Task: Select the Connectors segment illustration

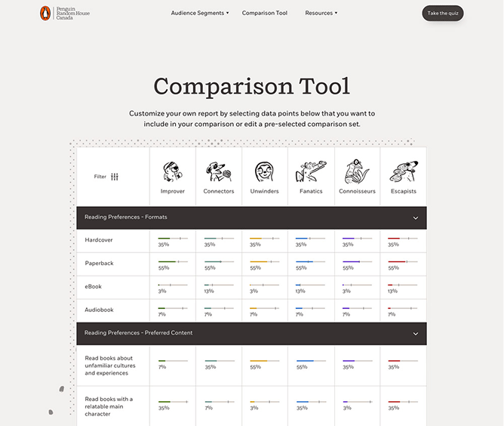Action: (x=219, y=172)
